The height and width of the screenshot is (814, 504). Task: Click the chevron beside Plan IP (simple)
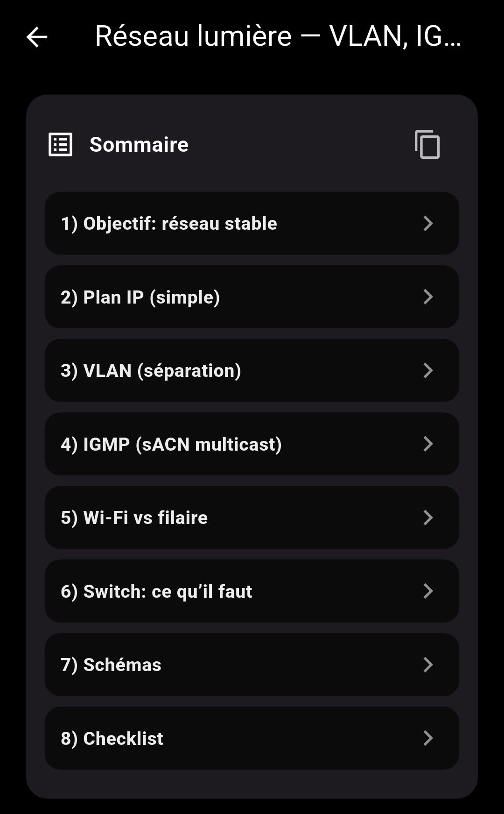[428, 297]
